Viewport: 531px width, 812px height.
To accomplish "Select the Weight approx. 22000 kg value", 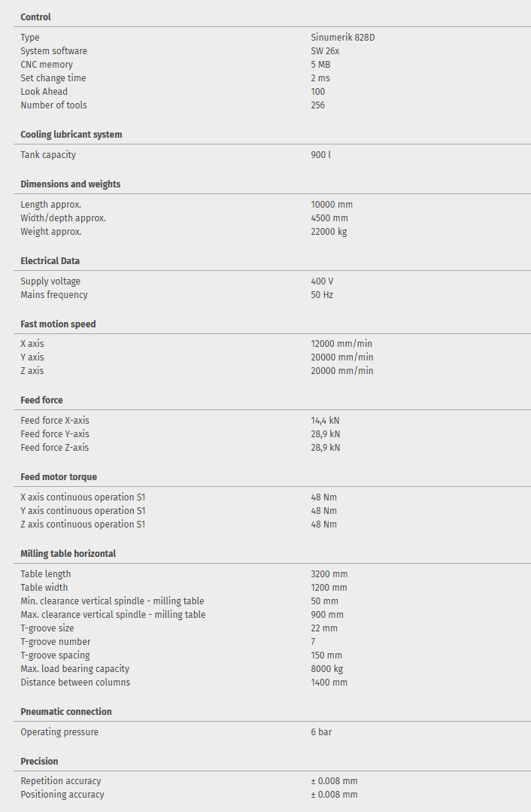I will [x=329, y=232].
